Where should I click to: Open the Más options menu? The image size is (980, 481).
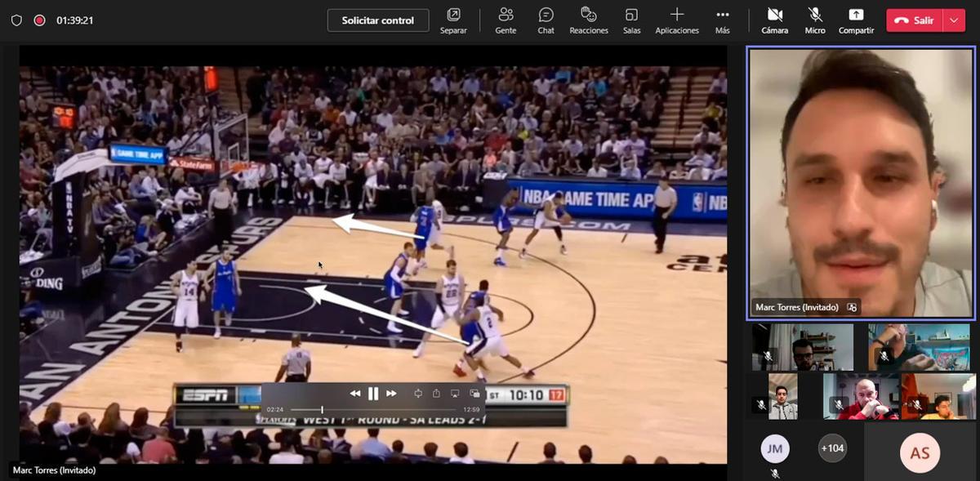[722, 20]
